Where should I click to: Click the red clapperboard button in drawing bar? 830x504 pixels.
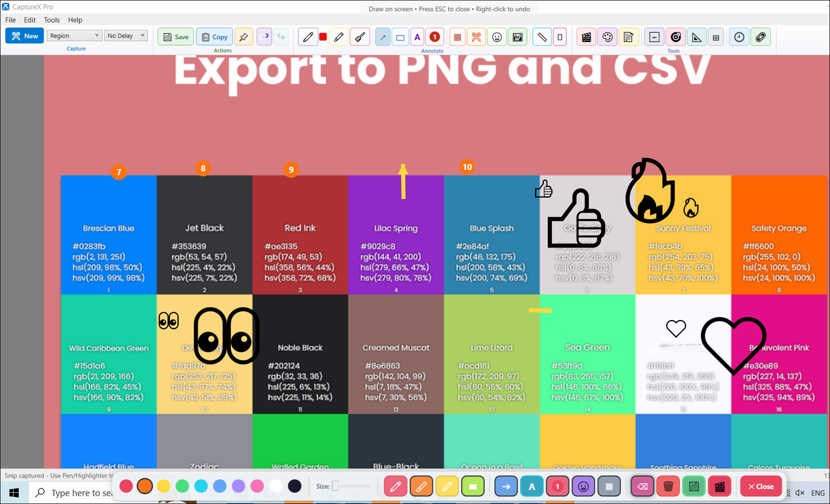tap(719, 486)
